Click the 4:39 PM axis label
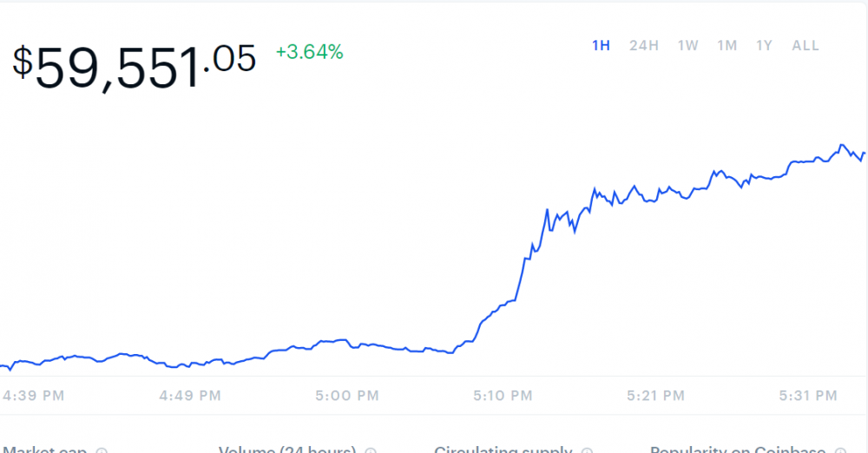The height and width of the screenshot is (453, 868). click(33, 396)
